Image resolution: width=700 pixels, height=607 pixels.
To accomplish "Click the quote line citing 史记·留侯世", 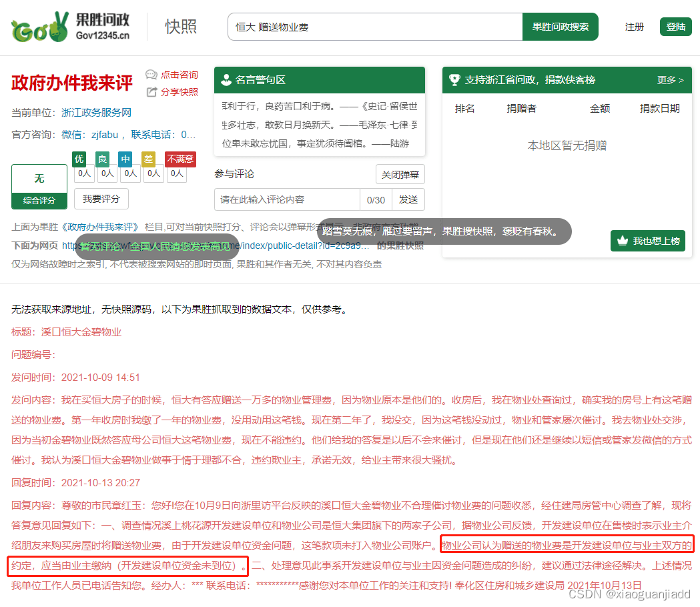I will pos(320,106).
